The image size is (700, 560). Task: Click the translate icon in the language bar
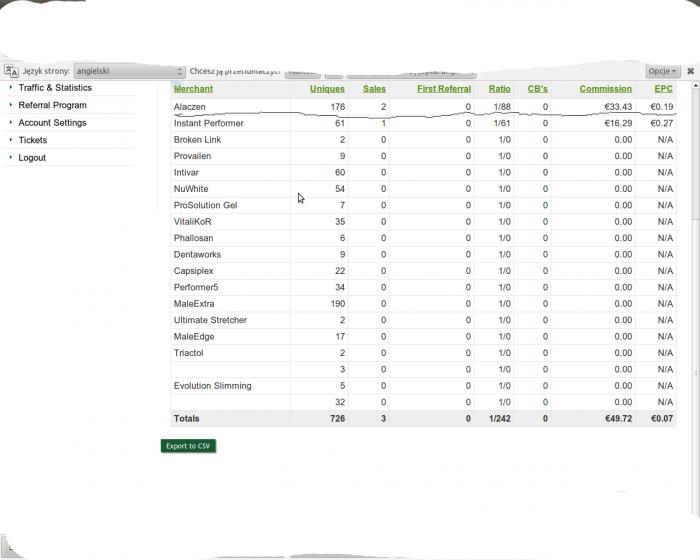pos(11,71)
